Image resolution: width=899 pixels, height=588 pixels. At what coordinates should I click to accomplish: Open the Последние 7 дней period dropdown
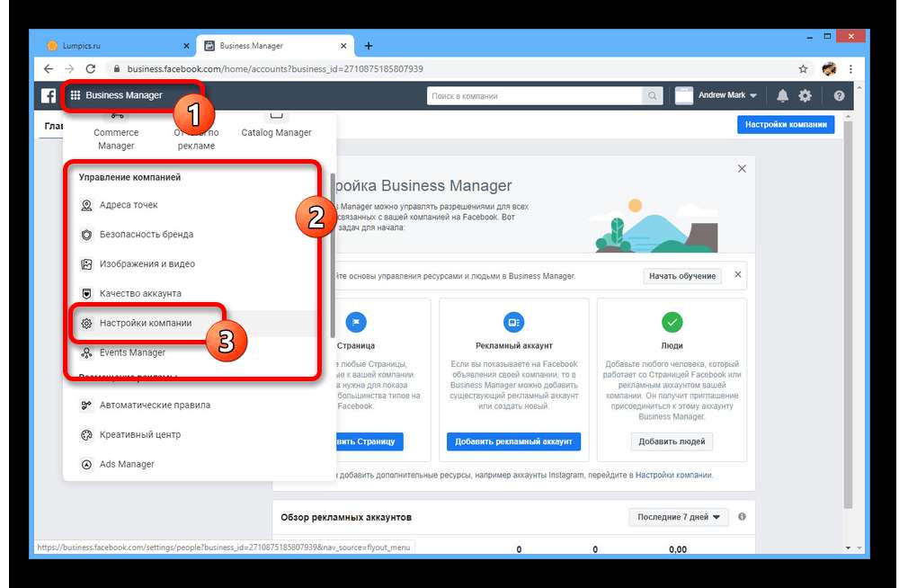click(x=678, y=517)
